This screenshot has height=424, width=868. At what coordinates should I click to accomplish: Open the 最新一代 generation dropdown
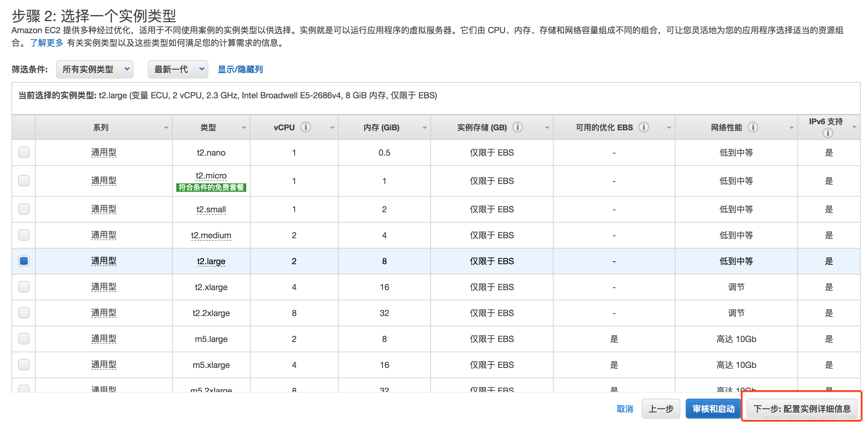pyautogui.click(x=178, y=69)
